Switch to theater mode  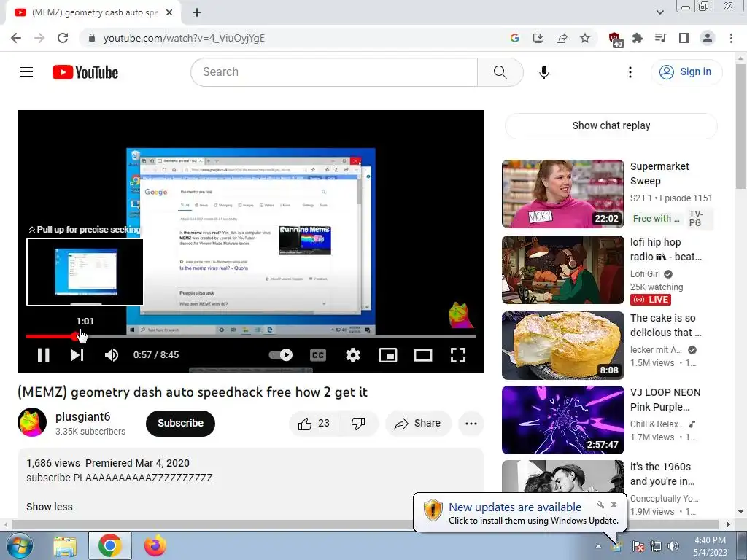click(x=423, y=355)
